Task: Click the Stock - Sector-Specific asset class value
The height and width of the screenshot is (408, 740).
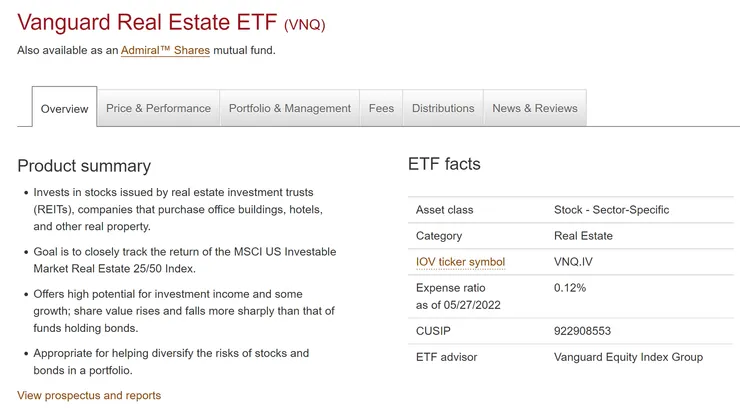Action: coord(611,210)
